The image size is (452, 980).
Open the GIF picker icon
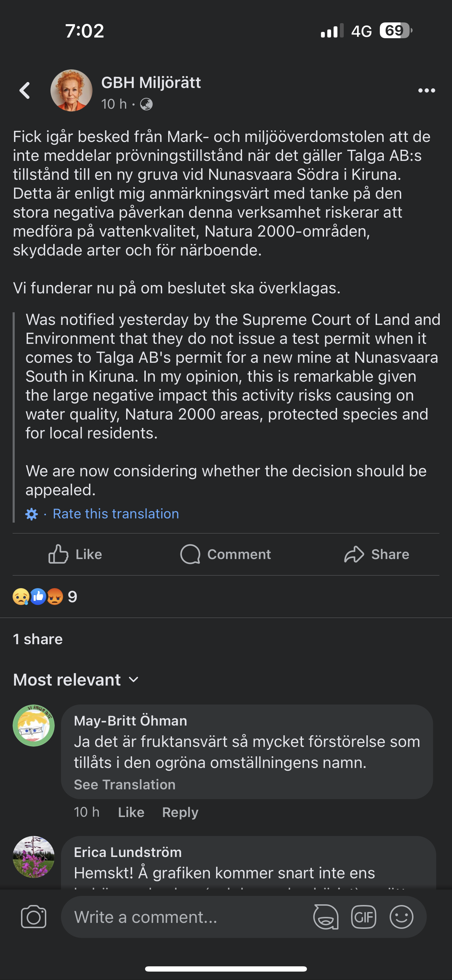(363, 917)
